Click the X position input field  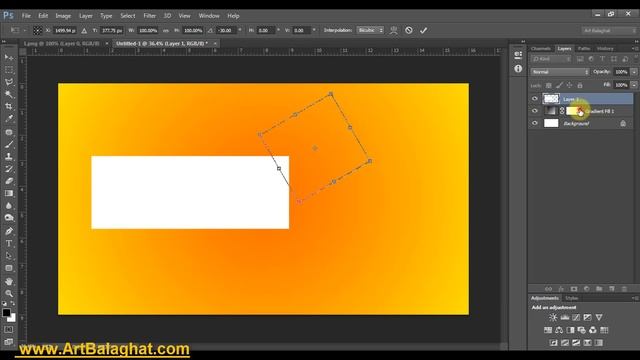point(64,31)
